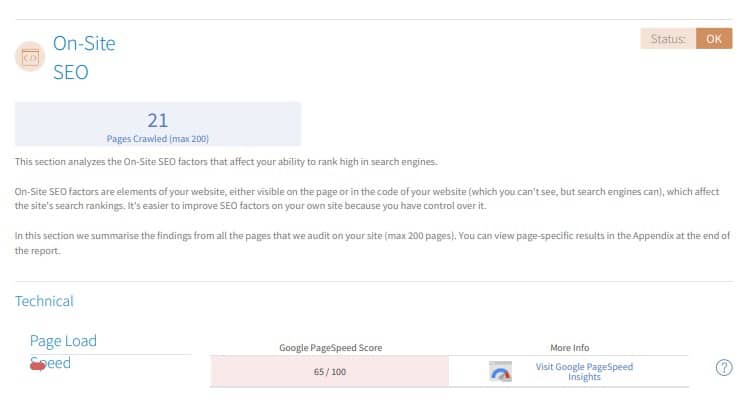Click paragraph starting 'On-Site SEO factors are'
The width and height of the screenshot is (756, 402).
[367, 199]
